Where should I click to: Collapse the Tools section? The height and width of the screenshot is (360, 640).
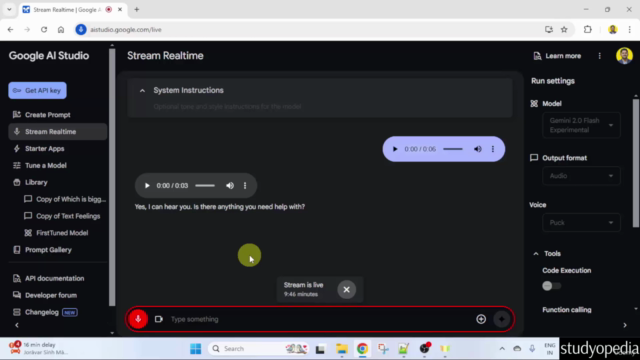click(536, 254)
